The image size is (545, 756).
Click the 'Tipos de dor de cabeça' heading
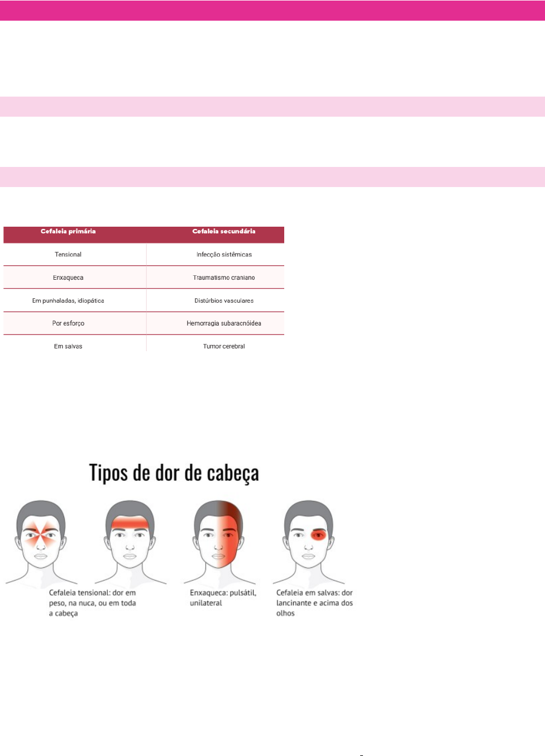(x=174, y=473)
